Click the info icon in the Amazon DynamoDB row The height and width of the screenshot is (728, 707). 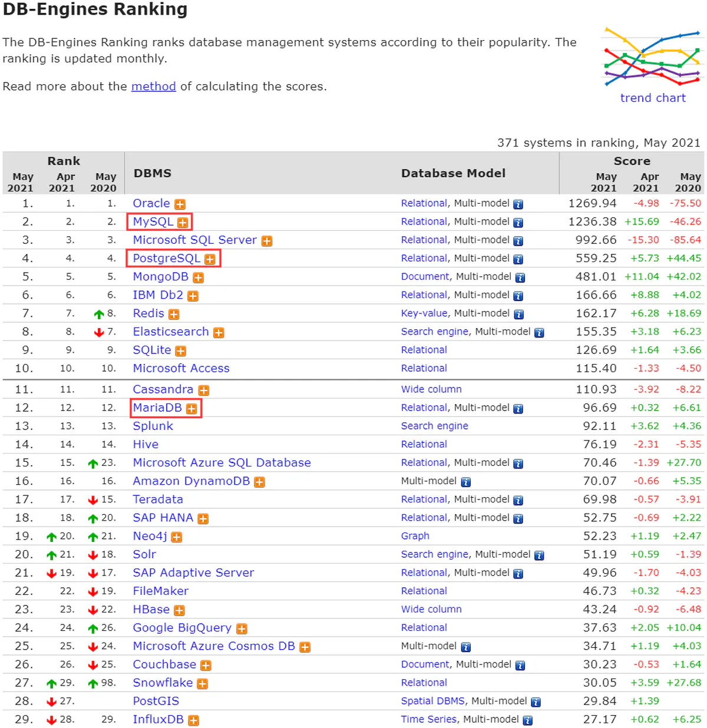pos(466,482)
